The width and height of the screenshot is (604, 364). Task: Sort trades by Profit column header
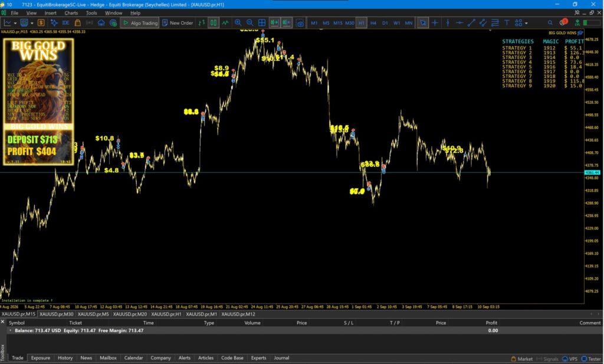(491, 323)
